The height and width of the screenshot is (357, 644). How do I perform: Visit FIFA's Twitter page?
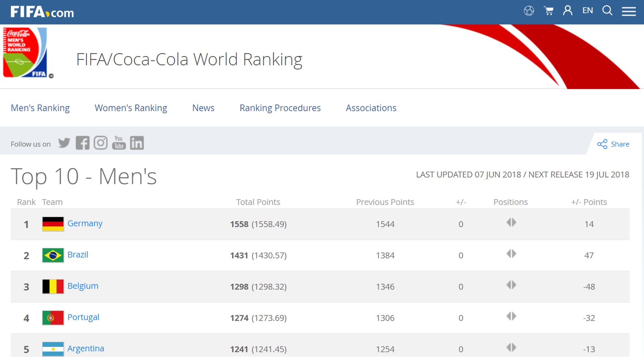point(64,143)
